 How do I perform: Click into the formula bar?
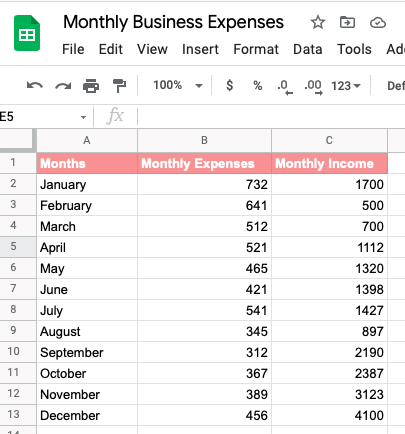[x=270, y=117]
